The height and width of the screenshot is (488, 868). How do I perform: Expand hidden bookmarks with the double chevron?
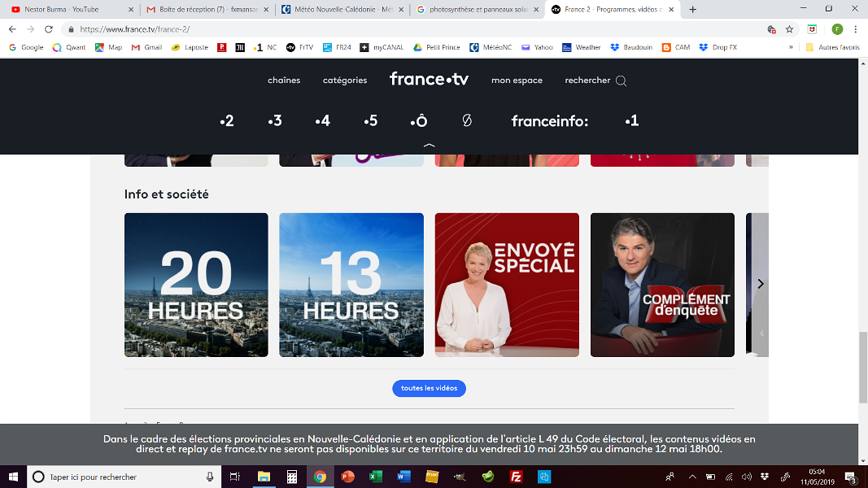coord(791,47)
